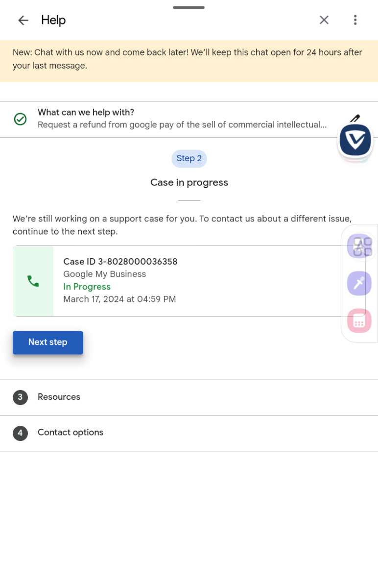Viewport: 378px width, 588px height.
Task: Expand the Contact options section
Action: coord(189,433)
